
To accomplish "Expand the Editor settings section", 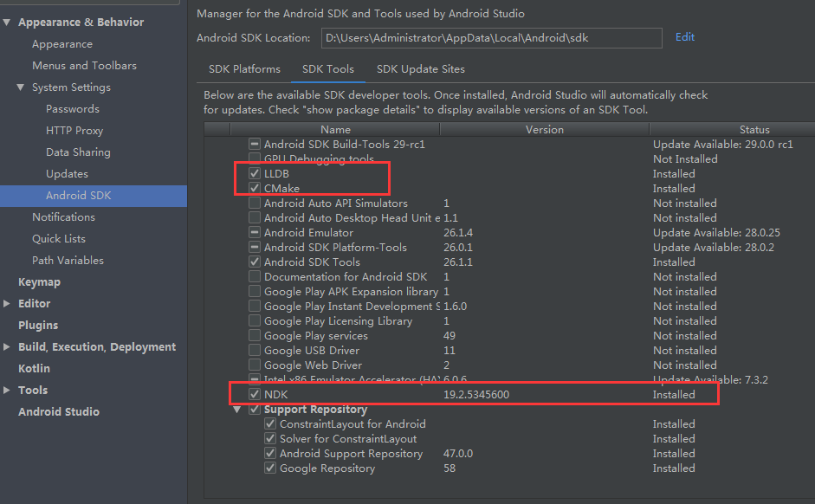I will [x=9, y=303].
